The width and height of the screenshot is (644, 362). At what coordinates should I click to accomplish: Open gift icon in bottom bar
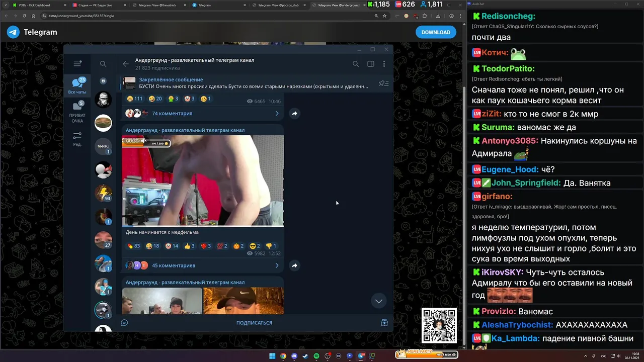pos(384,323)
